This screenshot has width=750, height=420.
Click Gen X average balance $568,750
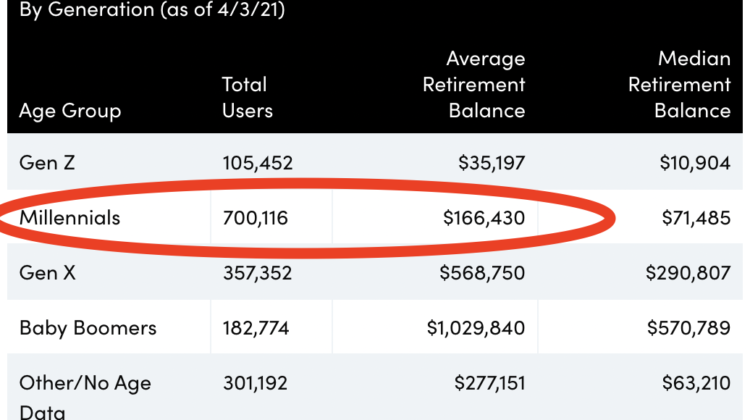tap(481, 273)
